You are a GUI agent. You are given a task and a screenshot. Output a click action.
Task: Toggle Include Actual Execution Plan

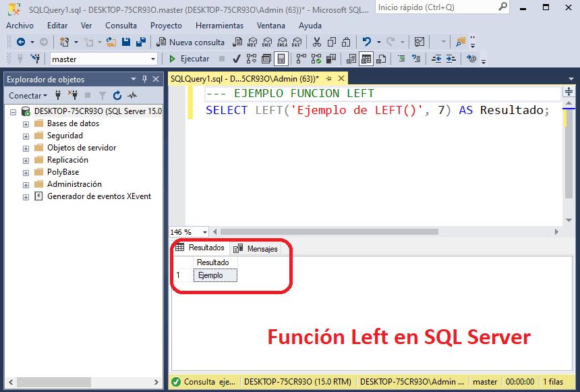301,59
